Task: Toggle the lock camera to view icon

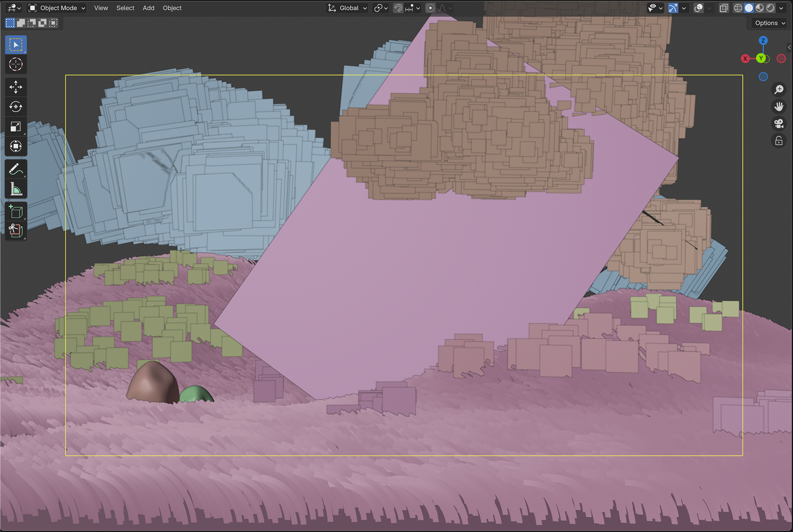Action: click(779, 141)
